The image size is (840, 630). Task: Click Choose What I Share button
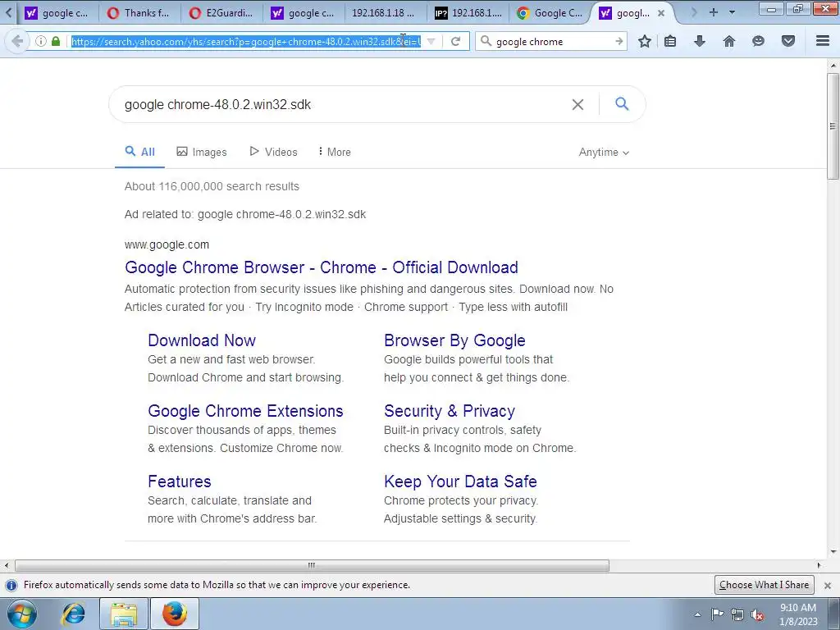click(764, 585)
